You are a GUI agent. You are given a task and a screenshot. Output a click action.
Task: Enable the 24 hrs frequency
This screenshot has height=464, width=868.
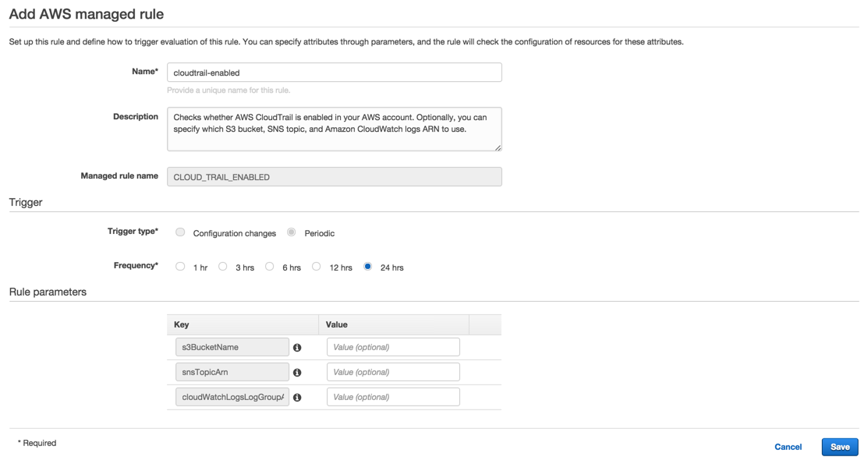[x=367, y=266]
